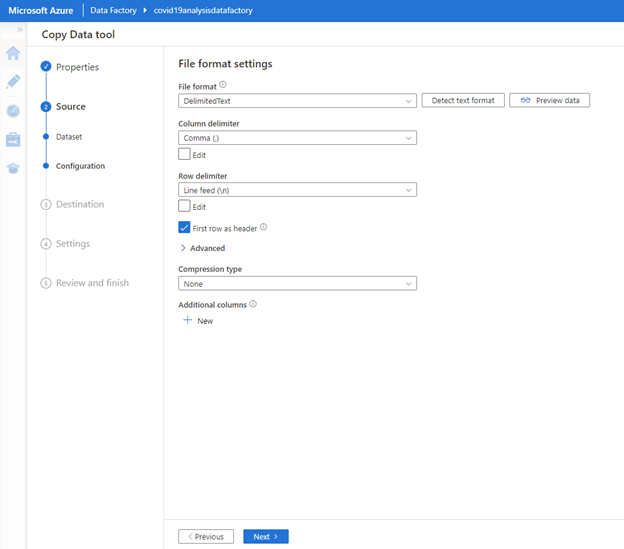Click the File format info icon
The image size is (624, 549).
(223, 84)
